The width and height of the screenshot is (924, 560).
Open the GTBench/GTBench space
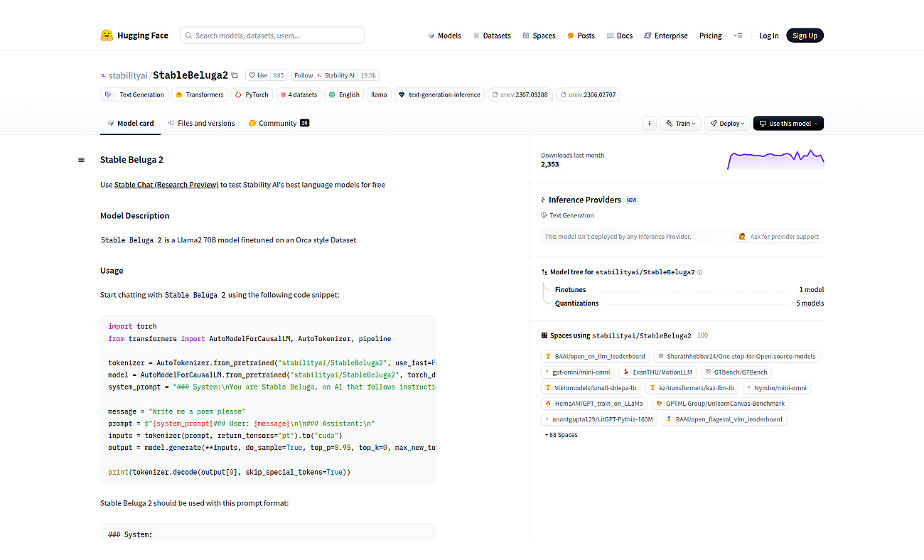736,372
